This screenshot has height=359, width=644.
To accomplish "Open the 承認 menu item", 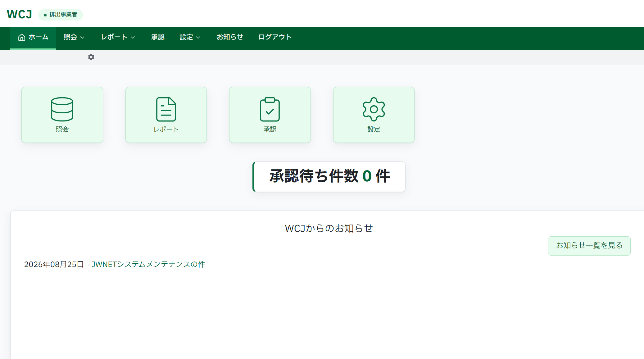I will click(158, 37).
